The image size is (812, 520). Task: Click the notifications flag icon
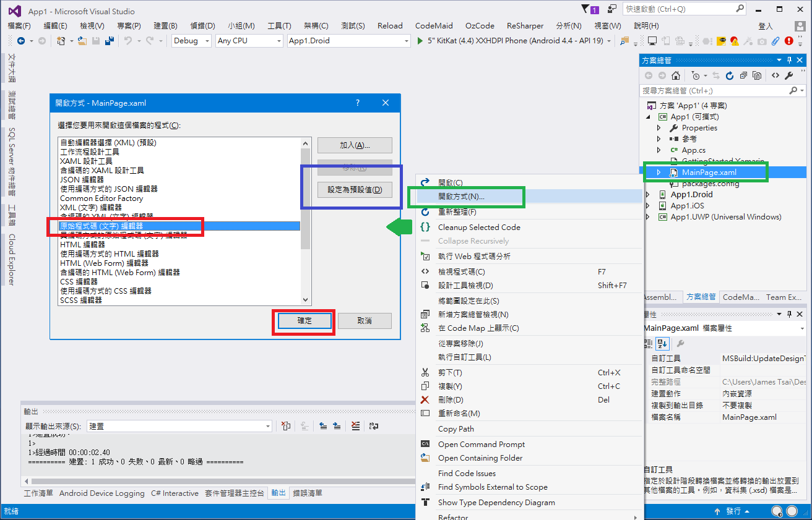[x=589, y=9]
